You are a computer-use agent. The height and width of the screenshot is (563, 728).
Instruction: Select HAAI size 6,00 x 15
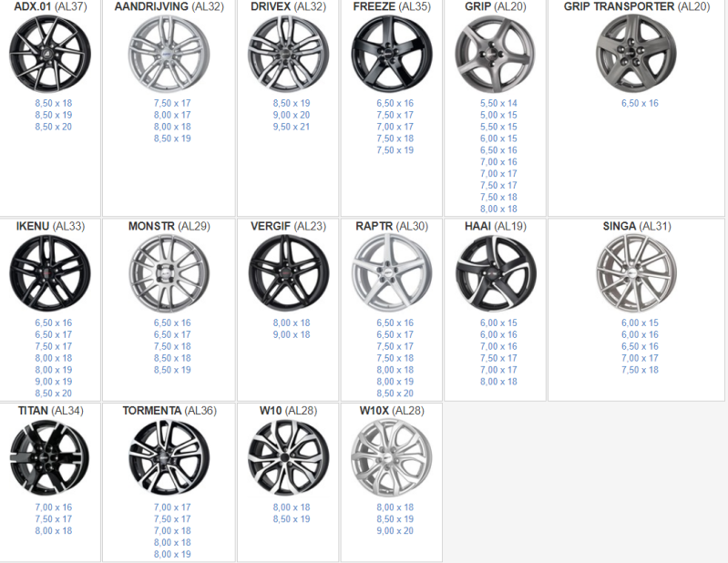point(498,322)
